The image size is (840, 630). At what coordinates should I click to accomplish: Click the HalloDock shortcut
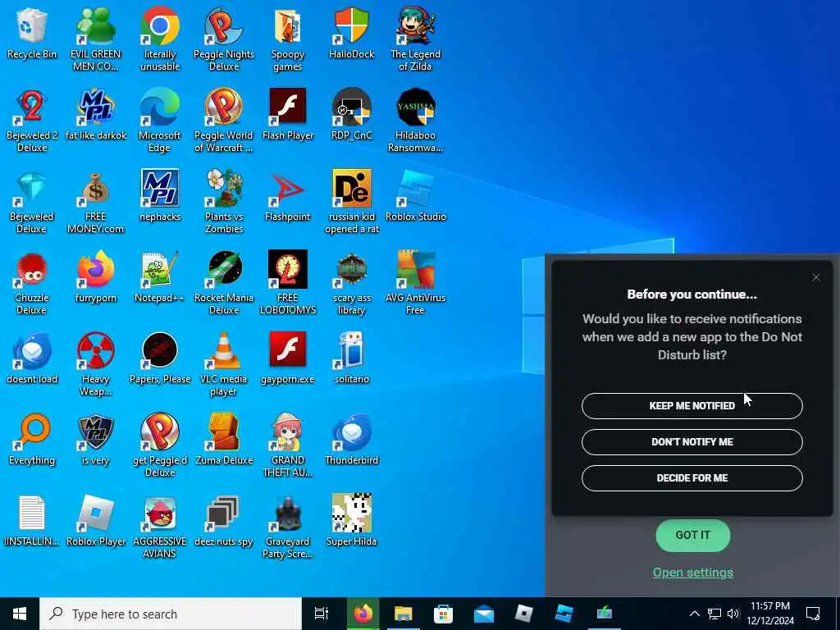click(x=352, y=25)
